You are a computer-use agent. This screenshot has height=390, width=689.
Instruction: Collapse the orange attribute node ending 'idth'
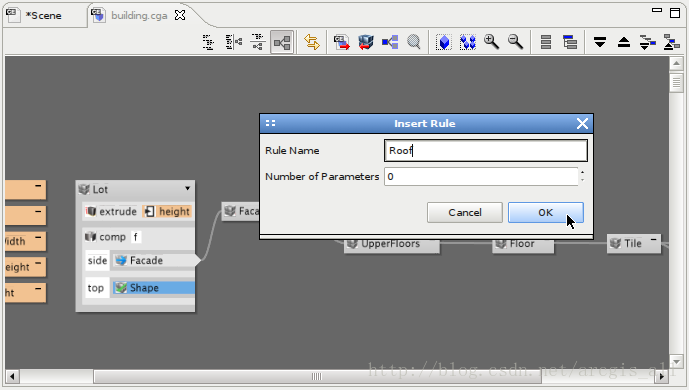tap(38, 238)
